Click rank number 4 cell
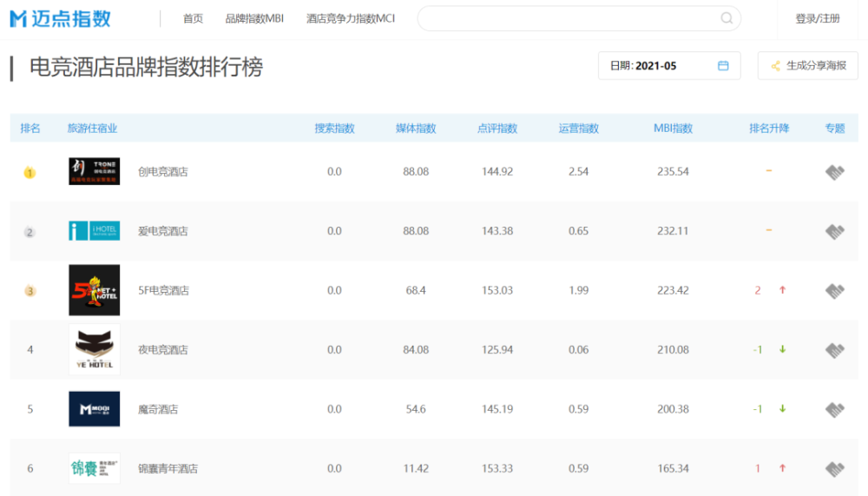Screen dimensions: 868x496 click(30, 349)
